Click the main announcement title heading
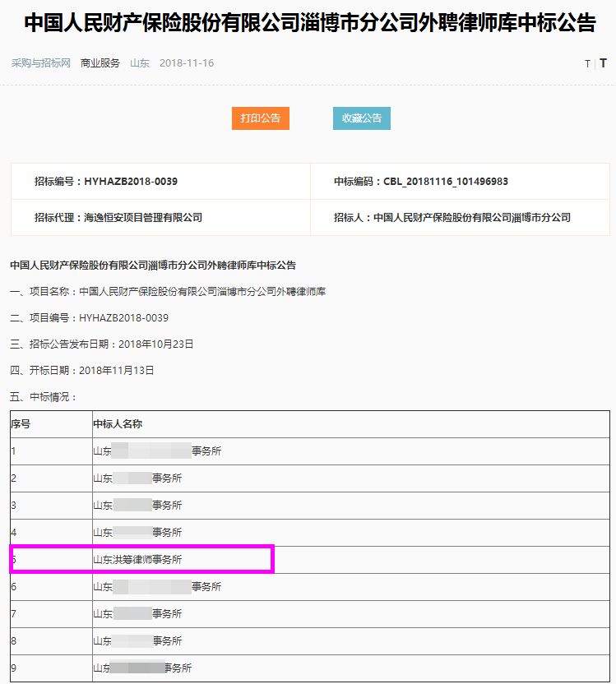616x684 pixels. [308, 23]
